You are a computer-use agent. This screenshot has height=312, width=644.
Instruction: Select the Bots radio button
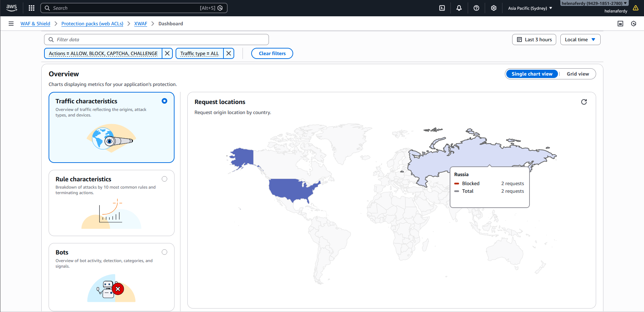pos(164,252)
